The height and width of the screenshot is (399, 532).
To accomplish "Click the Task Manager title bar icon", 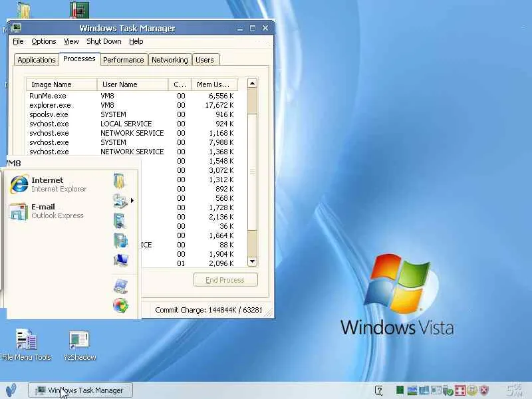I will point(16,28).
